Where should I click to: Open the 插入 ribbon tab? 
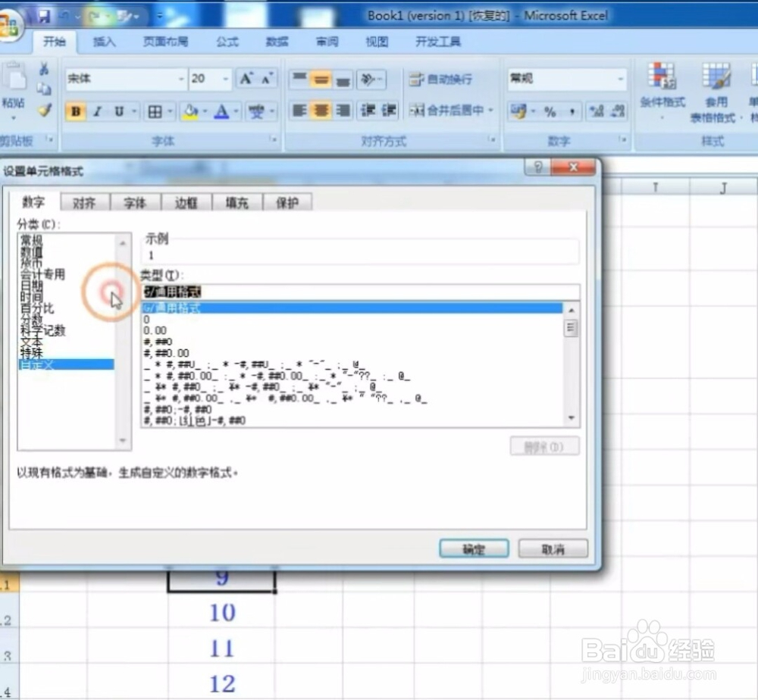[105, 42]
